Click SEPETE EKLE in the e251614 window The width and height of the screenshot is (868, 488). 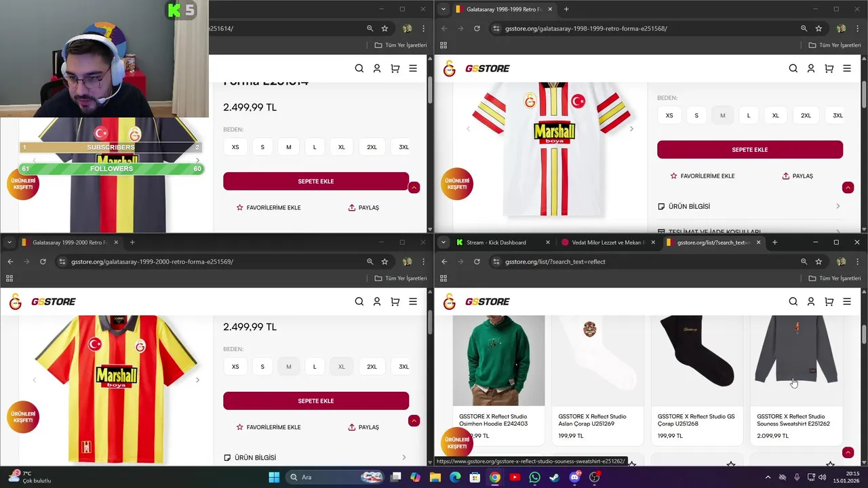(x=316, y=181)
